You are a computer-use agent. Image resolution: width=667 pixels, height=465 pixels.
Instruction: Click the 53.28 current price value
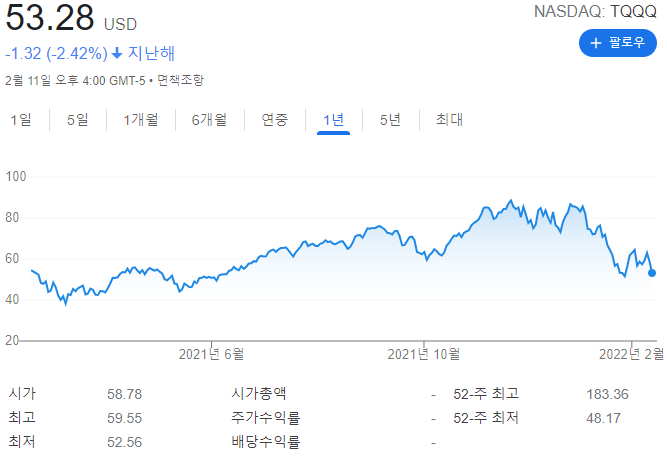tap(50, 18)
